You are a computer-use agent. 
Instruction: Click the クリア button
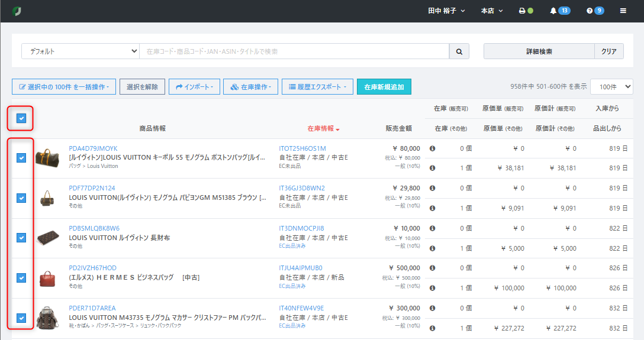[x=609, y=51]
